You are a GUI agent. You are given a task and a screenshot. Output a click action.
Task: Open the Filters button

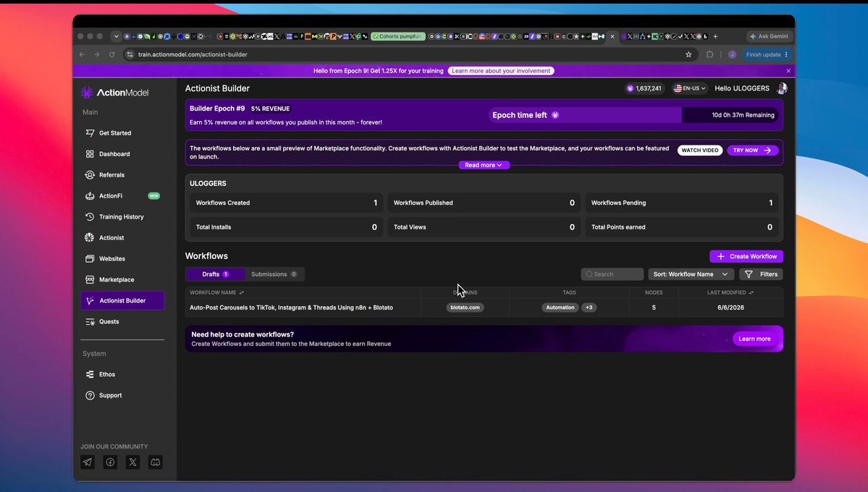tap(761, 274)
